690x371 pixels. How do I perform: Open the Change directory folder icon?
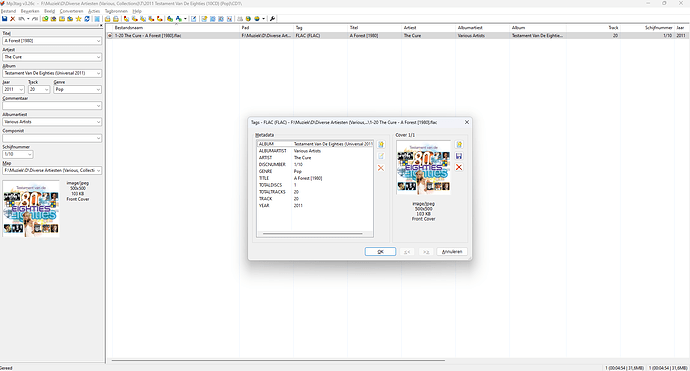point(45,18)
